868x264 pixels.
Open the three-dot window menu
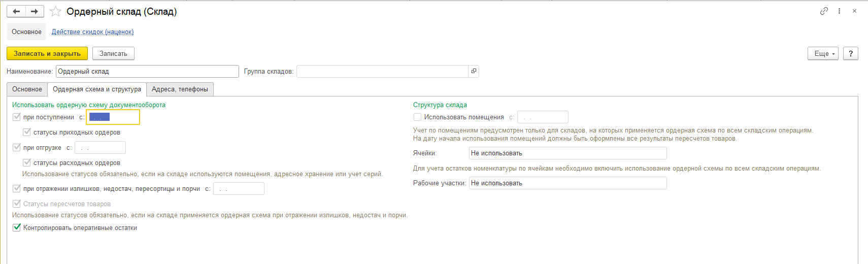(839, 11)
